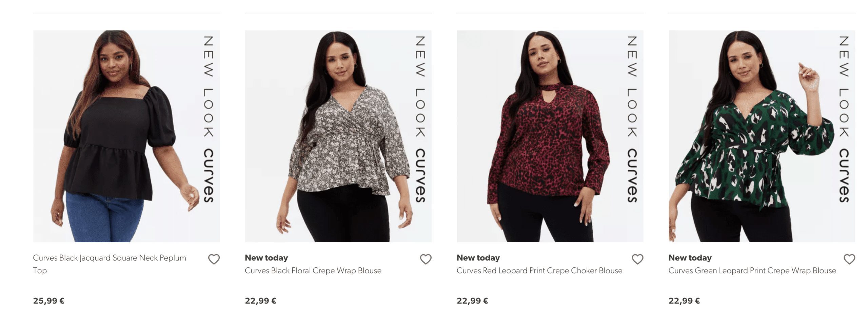Save Red Leopard Print Choker Blouse to favorites
The width and height of the screenshot is (868, 317).
pos(637,259)
